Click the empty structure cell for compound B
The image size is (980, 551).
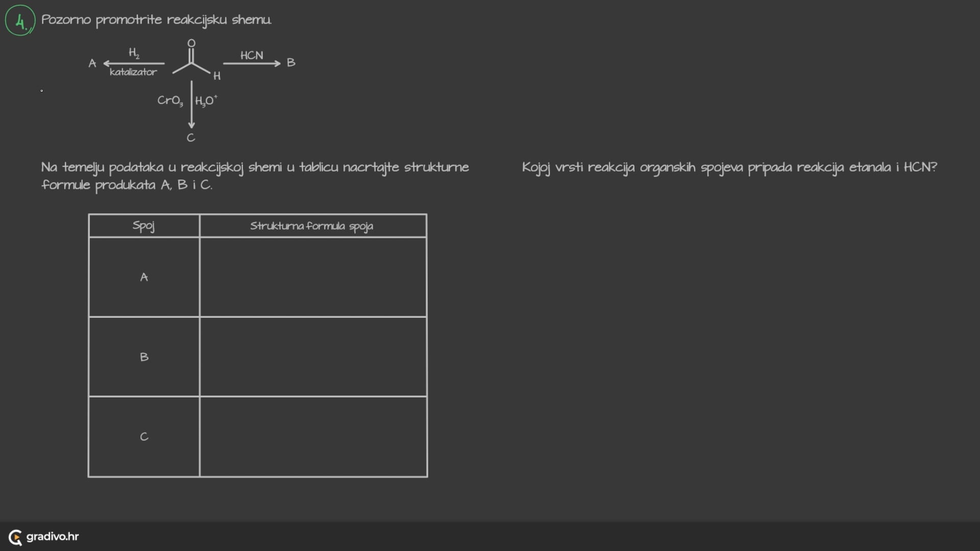coord(313,357)
